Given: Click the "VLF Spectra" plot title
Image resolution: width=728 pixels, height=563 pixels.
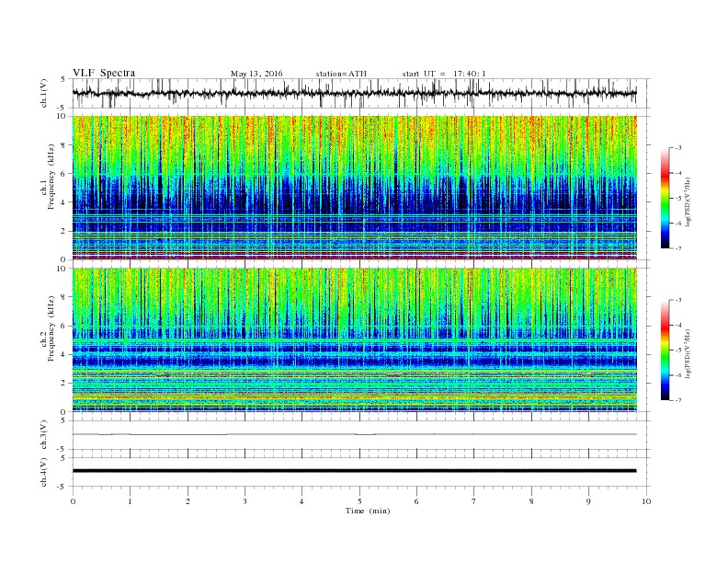Looking at the screenshot, I should 104,73.
